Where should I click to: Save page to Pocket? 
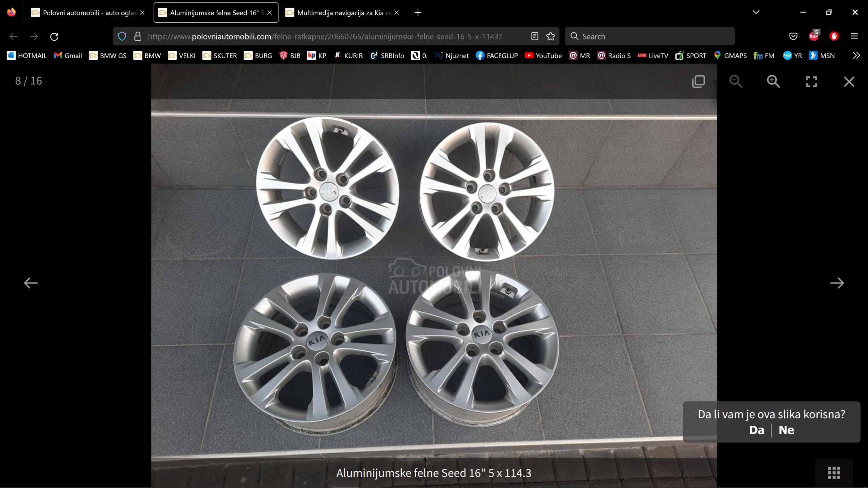click(793, 36)
